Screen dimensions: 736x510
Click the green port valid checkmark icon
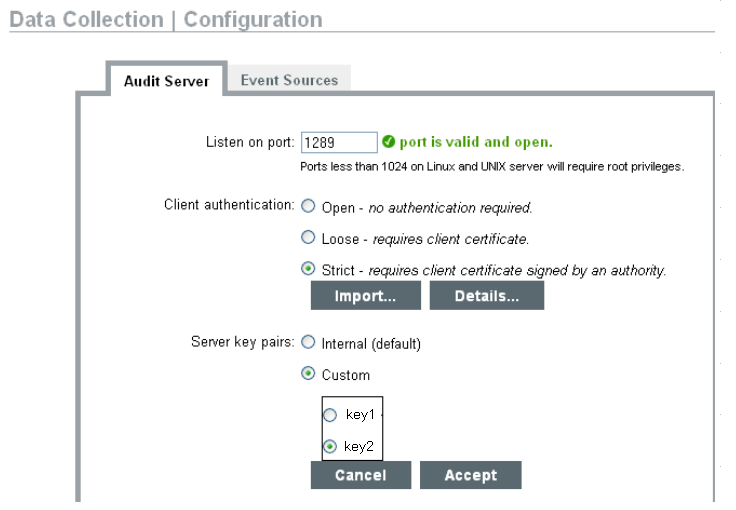388,142
